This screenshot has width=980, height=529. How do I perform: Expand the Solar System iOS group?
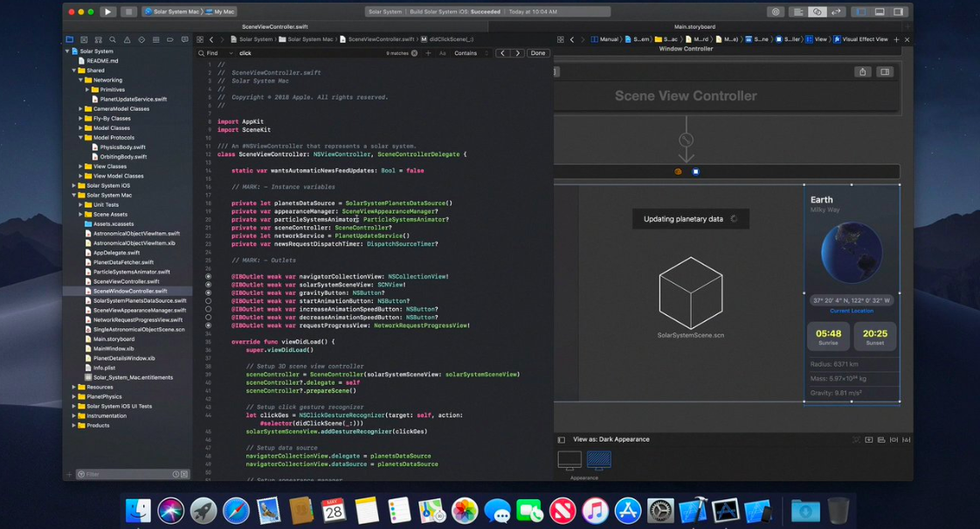point(73,185)
